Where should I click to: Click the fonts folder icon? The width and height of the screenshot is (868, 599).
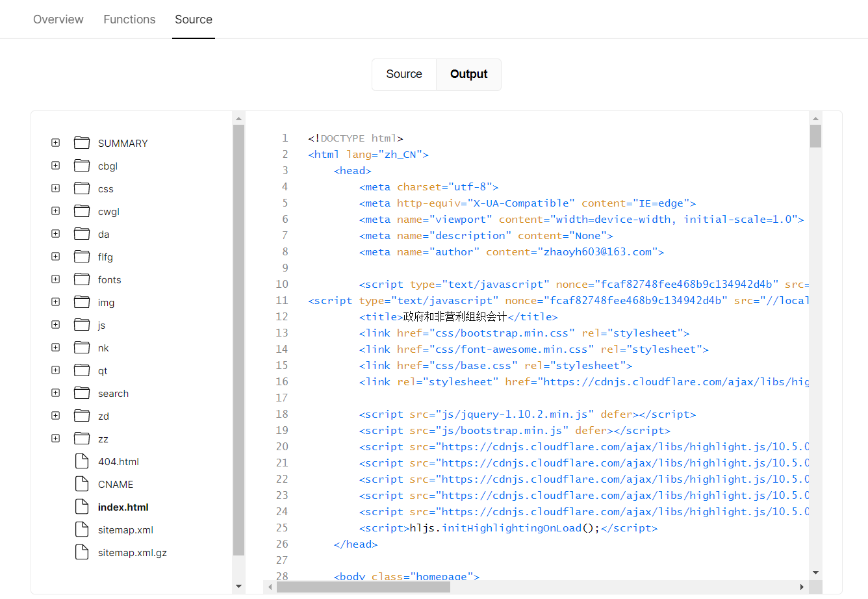[82, 279]
